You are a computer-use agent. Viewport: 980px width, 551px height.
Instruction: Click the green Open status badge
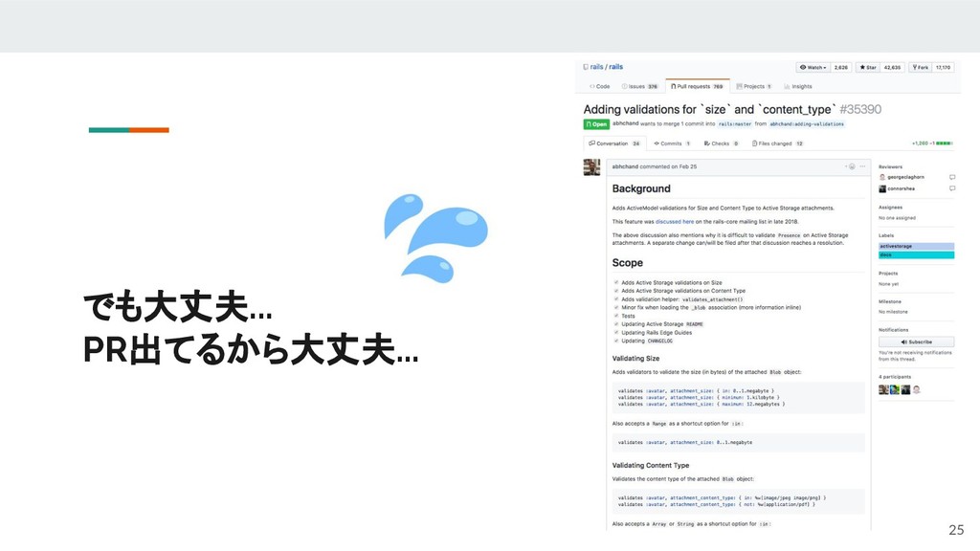596,124
